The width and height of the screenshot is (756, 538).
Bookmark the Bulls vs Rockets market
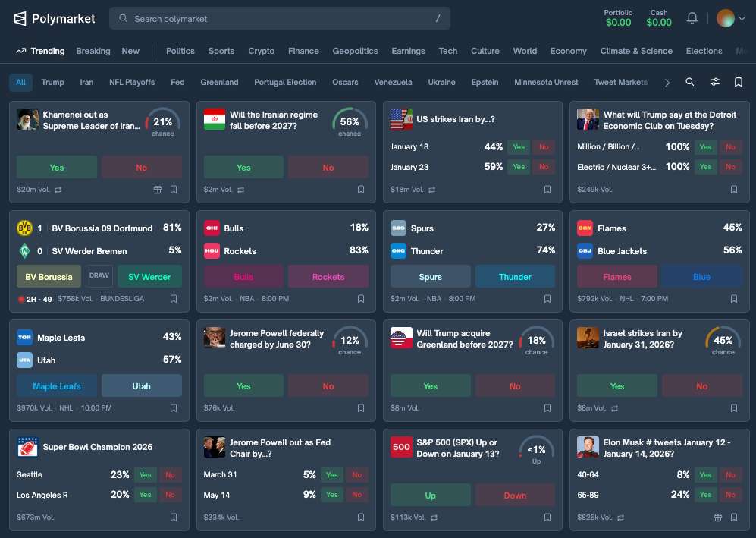click(361, 299)
